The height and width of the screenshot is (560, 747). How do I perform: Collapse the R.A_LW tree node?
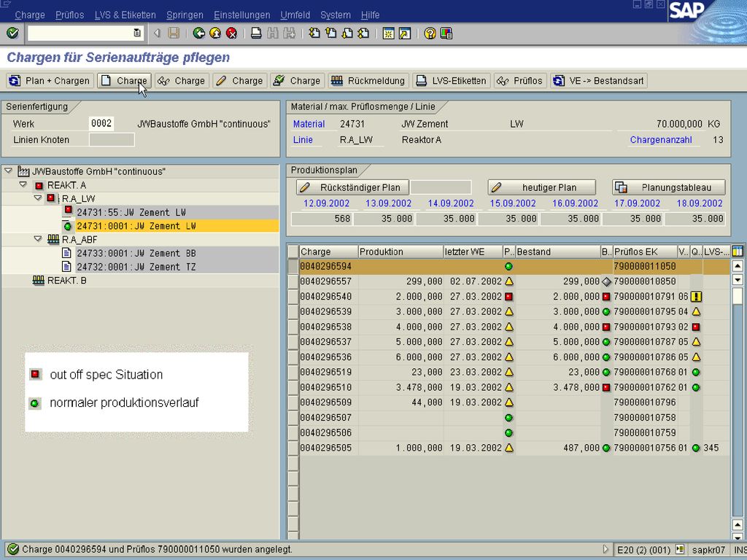(38, 198)
